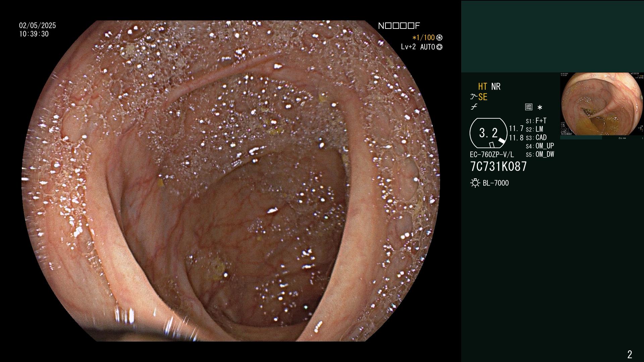Click the date 02/05/2025
The height and width of the screenshot is (362, 644).
click(x=38, y=25)
